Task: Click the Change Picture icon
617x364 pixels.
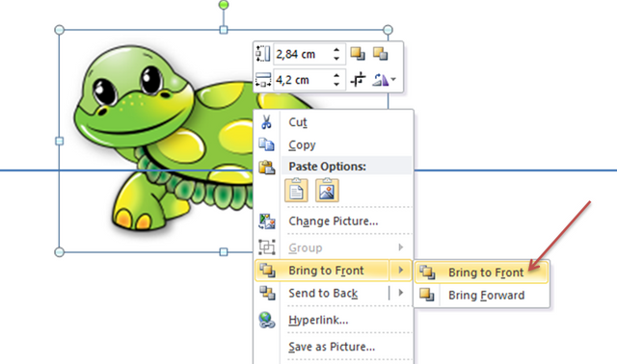Action: pos(267,221)
